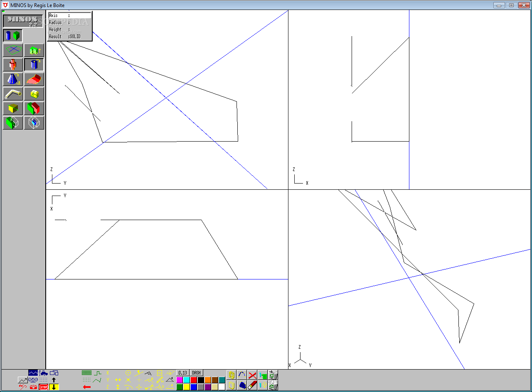Click the Axis field in the parameter box

[x=69, y=15]
